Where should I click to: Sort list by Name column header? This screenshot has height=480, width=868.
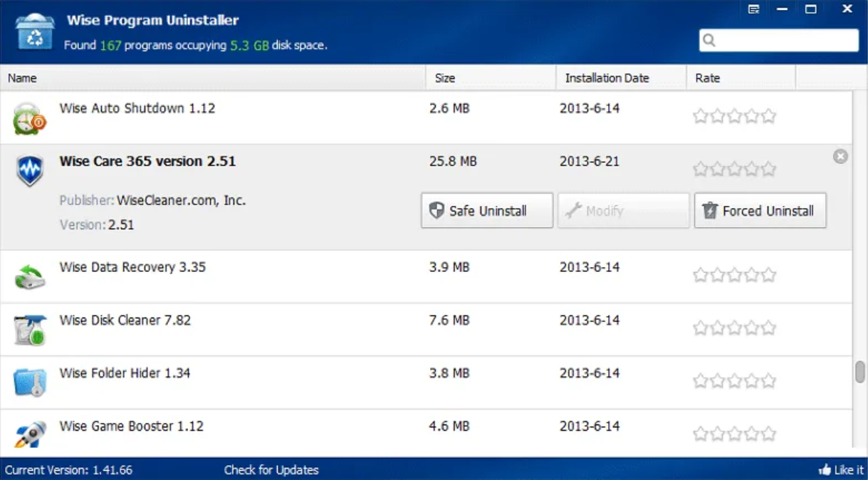tap(212, 78)
